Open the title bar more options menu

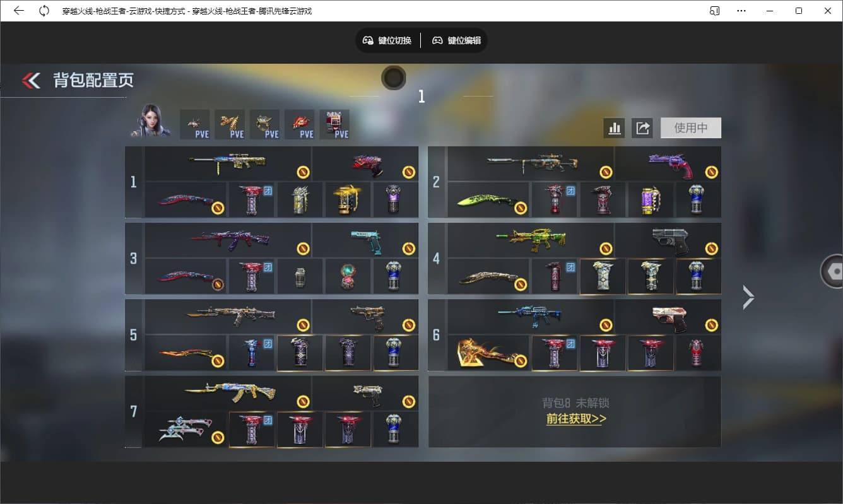[741, 11]
